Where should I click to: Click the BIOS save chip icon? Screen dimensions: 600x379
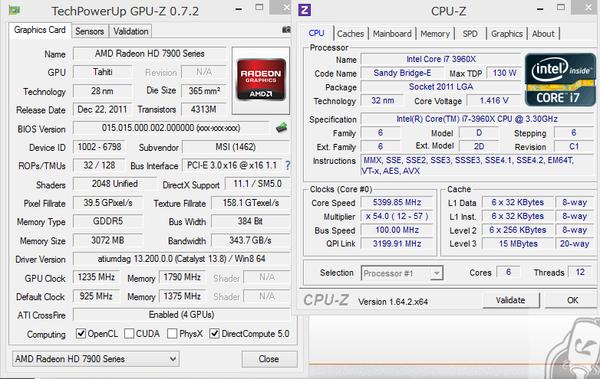pos(282,127)
